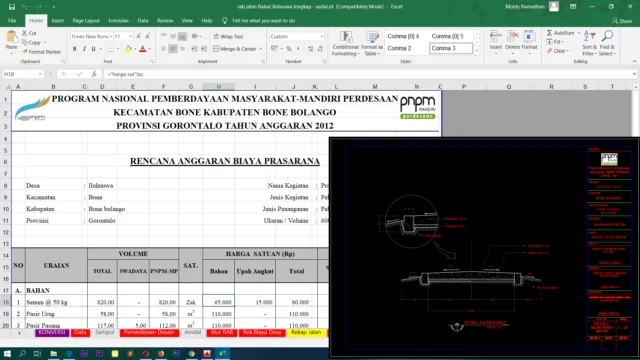Click the AutoSum sigma icon

tap(550, 33)
